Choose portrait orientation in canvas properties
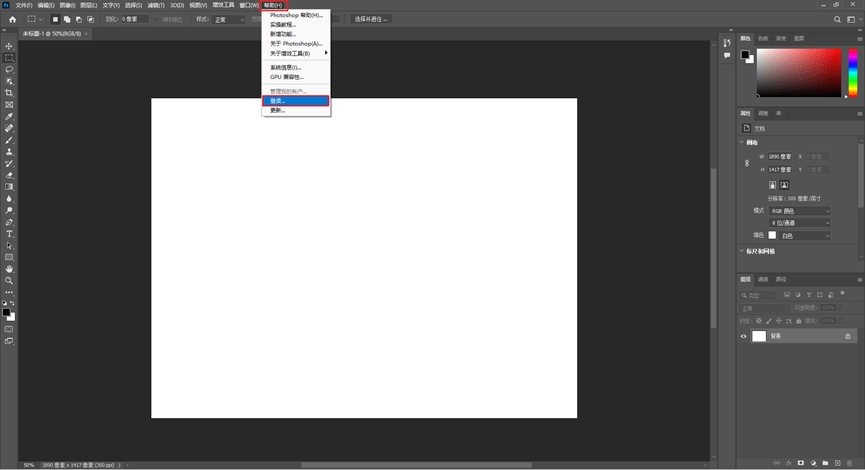This screenshot has height=470, width=865. pos(772,185)
